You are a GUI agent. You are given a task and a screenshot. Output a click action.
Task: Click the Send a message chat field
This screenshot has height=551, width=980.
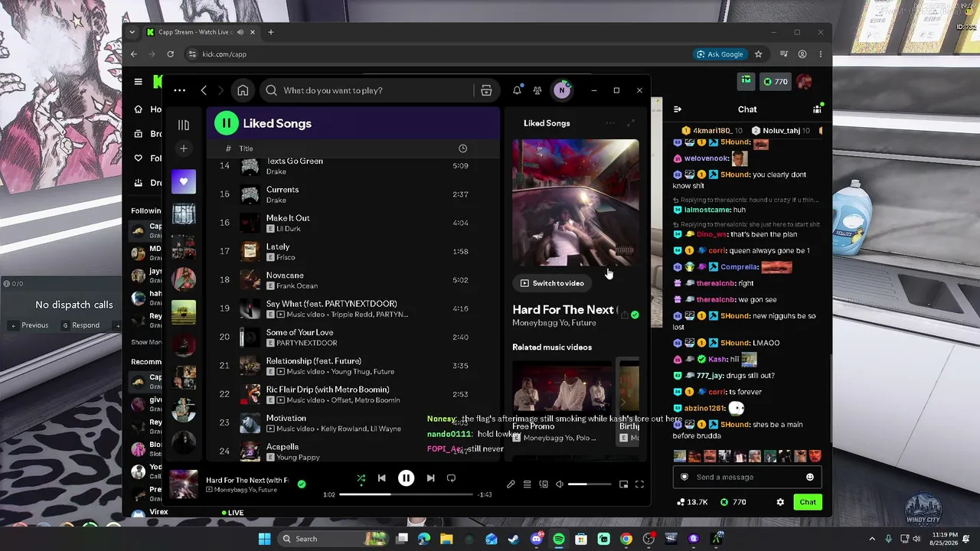click(747, 477)
